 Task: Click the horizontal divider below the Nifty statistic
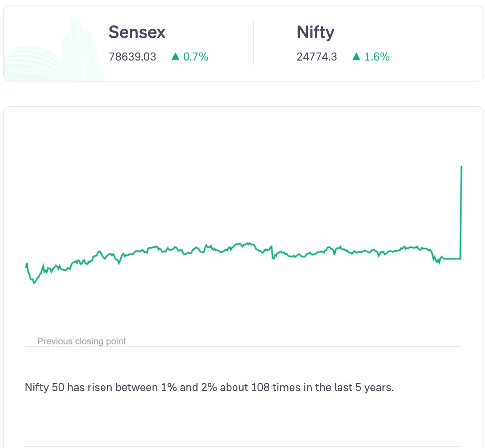(x=243, y=446)
